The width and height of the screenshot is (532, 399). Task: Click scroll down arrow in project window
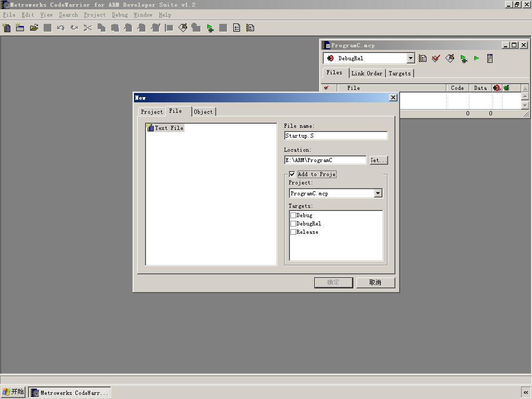(x=525, y=105)
